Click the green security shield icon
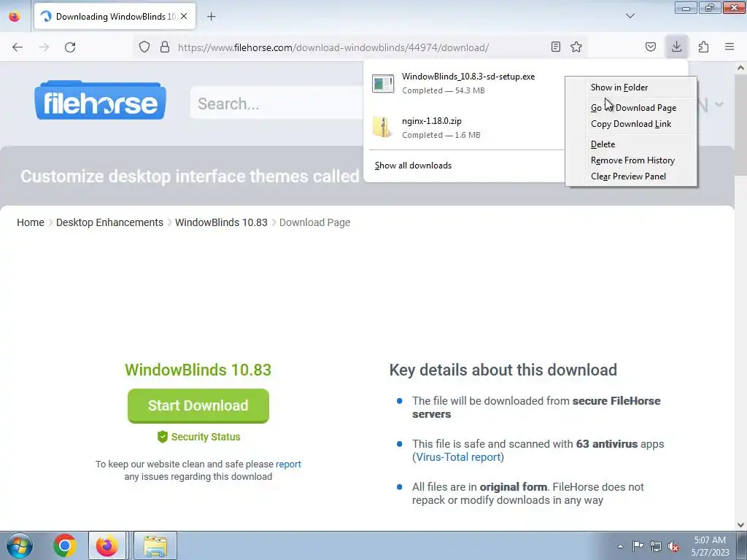Viewport: 747px width, 560px height. [x=163, y=437]
